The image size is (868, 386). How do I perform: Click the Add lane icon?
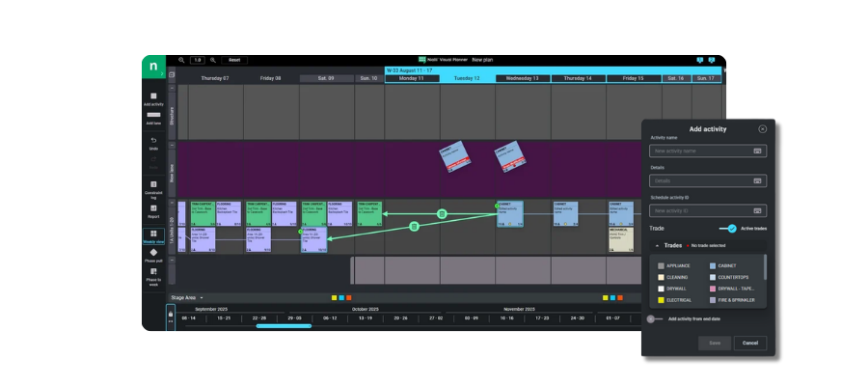(x=153, y=116)
